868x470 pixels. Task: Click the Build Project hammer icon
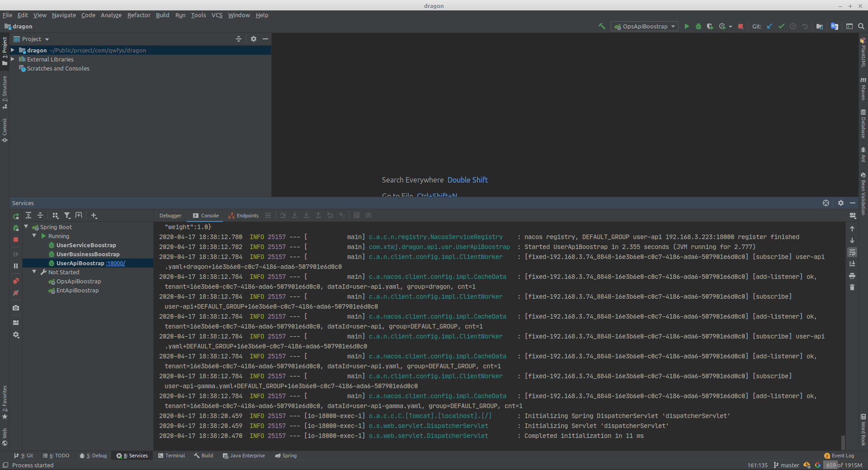[602, 26]
